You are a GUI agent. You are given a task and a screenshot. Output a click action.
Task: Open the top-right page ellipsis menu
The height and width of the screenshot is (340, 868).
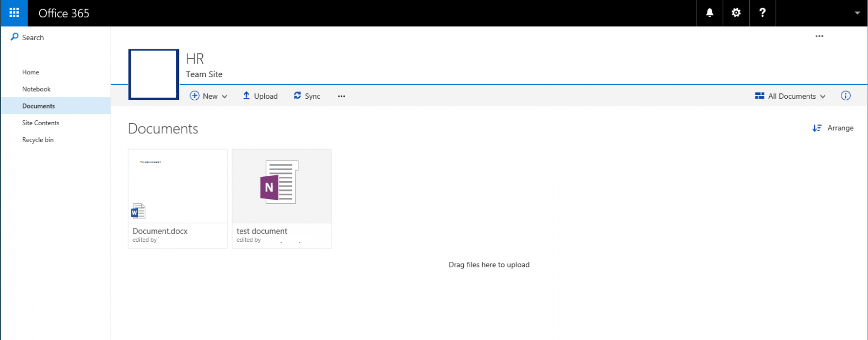tap(819, 36)
